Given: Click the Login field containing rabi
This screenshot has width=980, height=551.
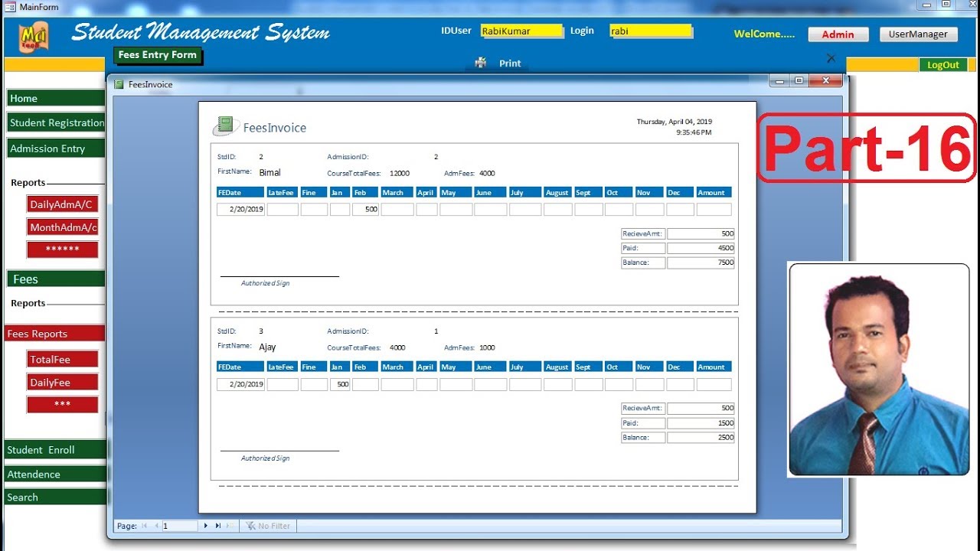Looking at the screenshot, I should point(651,31).
